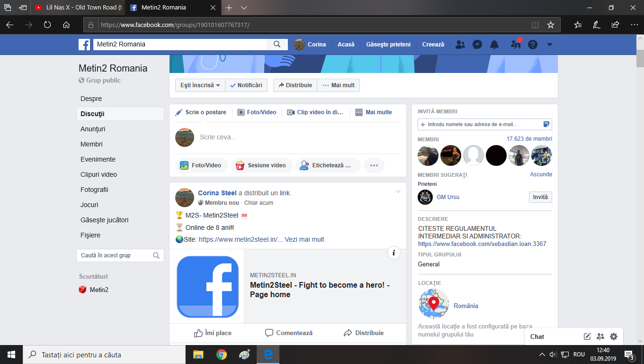The width and height of the screenshot is (644, 364).
Task: Open the Membri section in the sidebar
Action: (91, 144)
